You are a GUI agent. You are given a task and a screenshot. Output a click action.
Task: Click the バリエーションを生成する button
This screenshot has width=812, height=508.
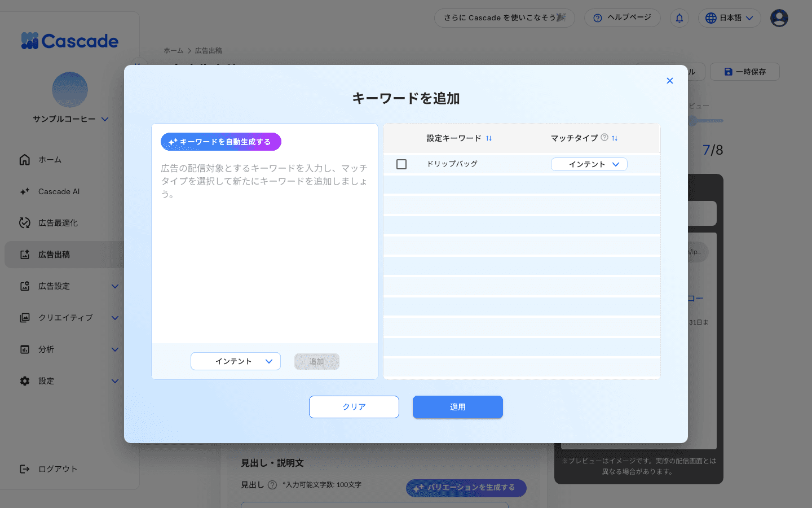(x=466, y=488)
